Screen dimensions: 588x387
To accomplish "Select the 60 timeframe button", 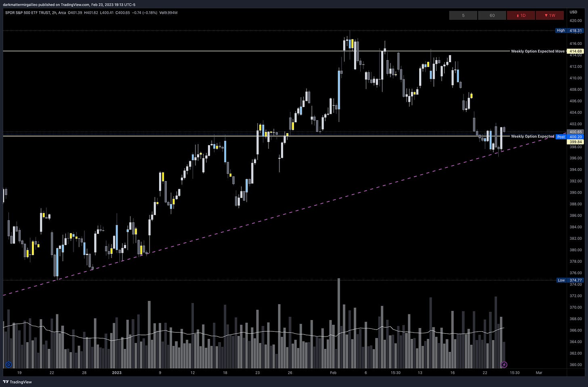I will pyautogui.click(x=492, y=15).
